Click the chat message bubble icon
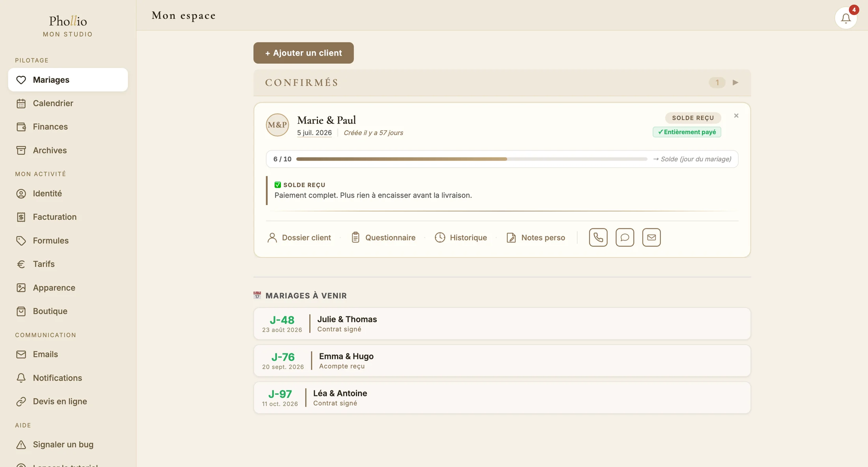 pyautogui.click(x=625, y=237)
